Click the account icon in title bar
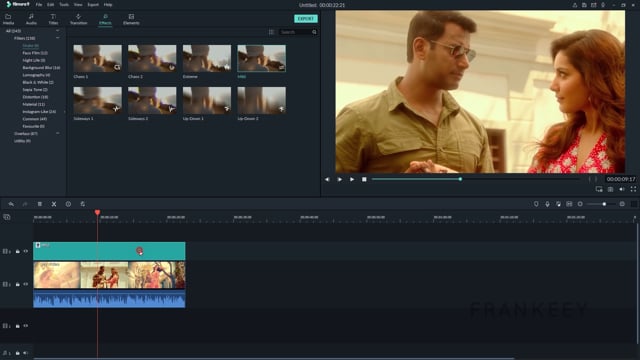640x360 pixels. 575,5
